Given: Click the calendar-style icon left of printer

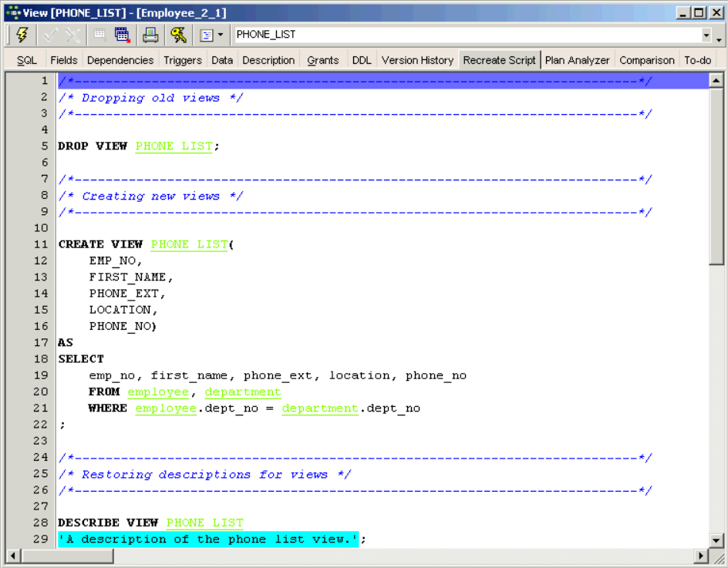Looking at the screenshot, I should point(122,35).
